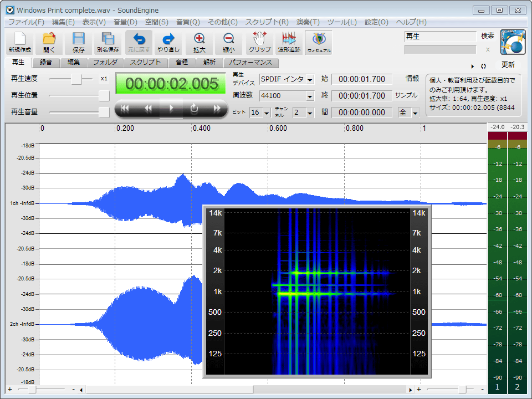Open the その他(C) menu
Screen dimensions: 532x399
click(223, 22)
